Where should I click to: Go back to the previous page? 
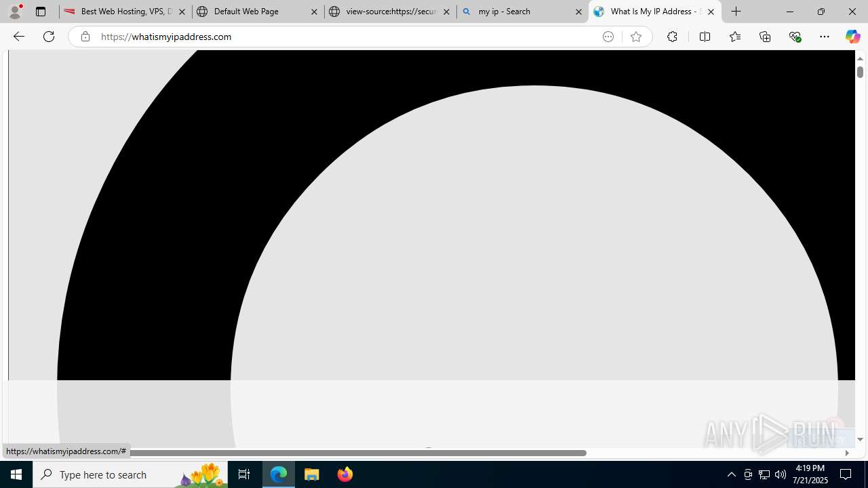click(x=18, y=37)
